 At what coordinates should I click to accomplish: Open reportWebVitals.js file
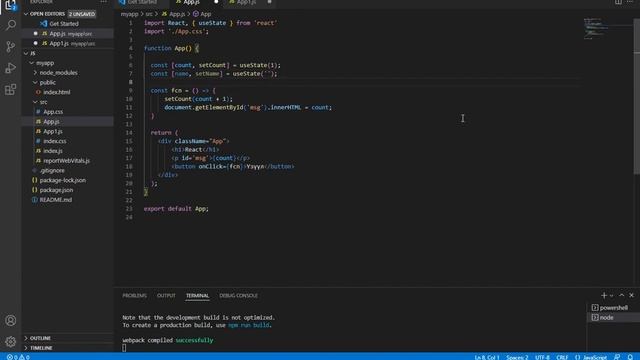pos(66,161)
